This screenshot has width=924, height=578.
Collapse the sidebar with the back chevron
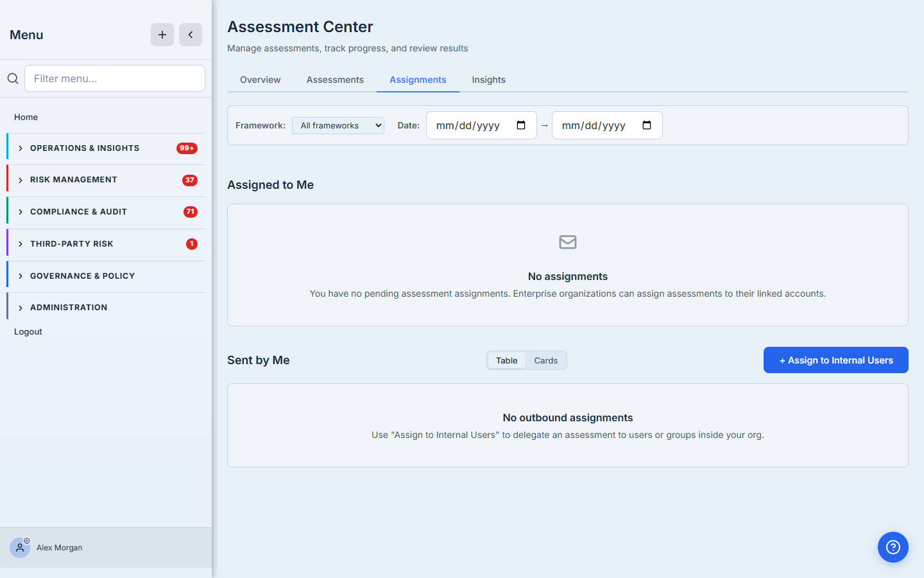click(x=191, y=35)
